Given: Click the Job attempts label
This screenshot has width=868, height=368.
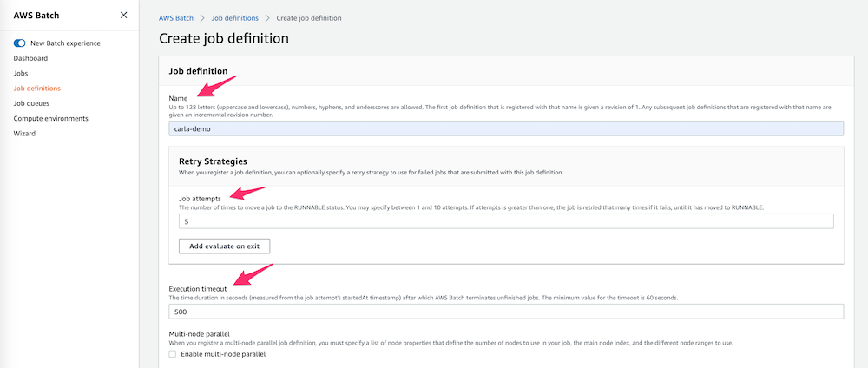Looking at the screenshot, I should click(x=200, y=198).
